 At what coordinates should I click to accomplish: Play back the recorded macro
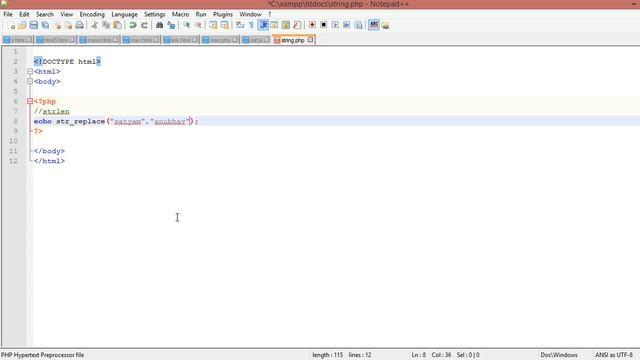click(x=335, y=25)
